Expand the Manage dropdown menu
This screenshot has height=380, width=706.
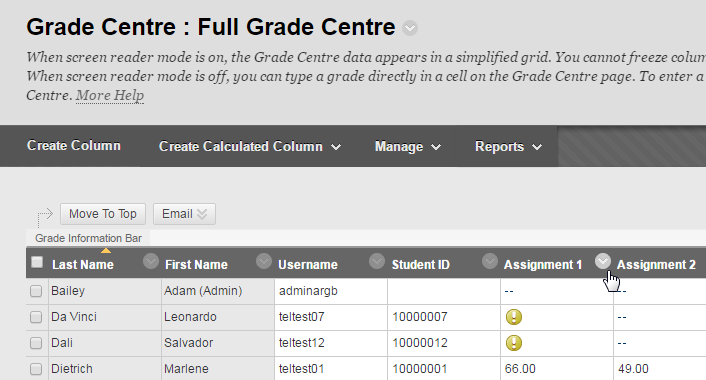coord(407,146)
